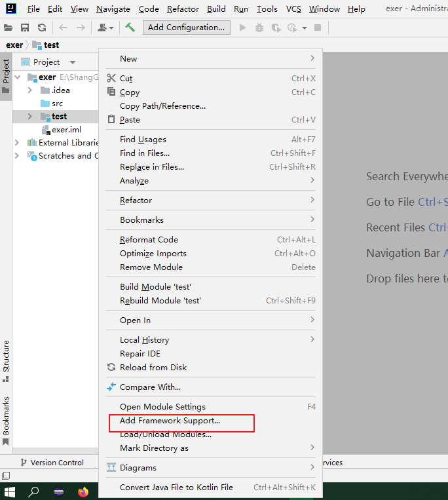
Task: Click the Compare With arrows icon
Action: point(111,387)
